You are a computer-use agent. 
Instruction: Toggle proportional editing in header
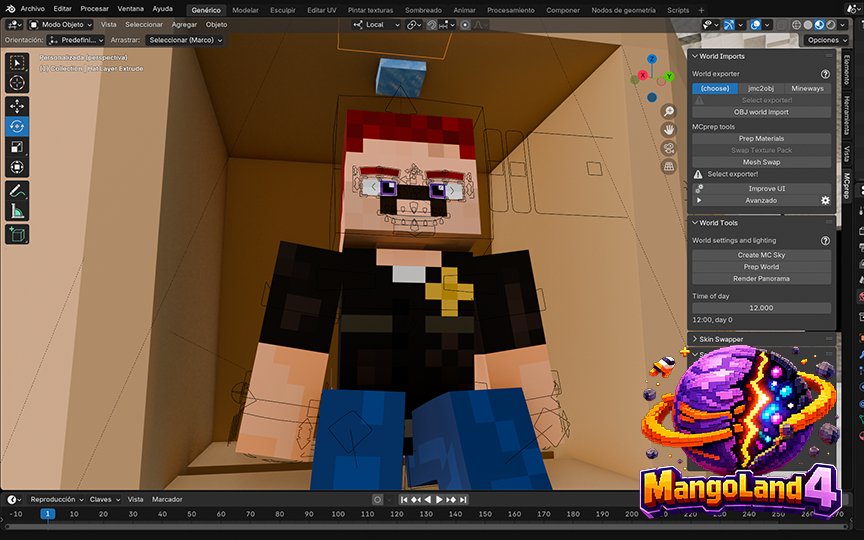click(x=465, y=25)
